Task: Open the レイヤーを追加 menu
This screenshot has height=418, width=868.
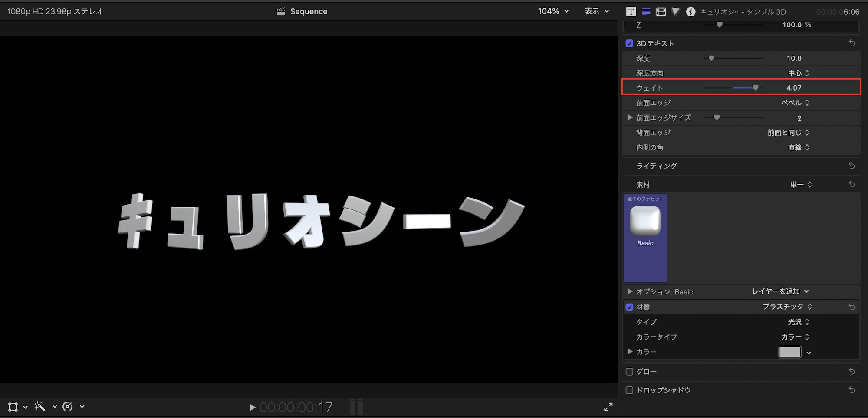Action: (780, 291)
